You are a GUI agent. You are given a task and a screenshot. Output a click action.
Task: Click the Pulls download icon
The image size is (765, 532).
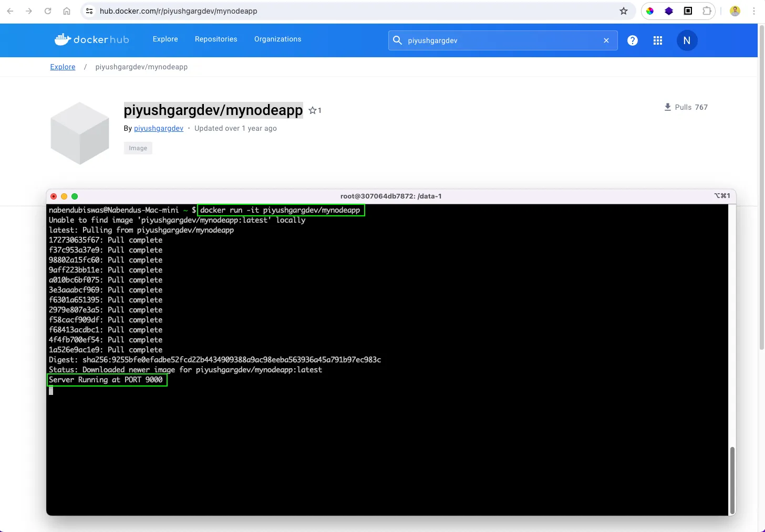[668, 107]
